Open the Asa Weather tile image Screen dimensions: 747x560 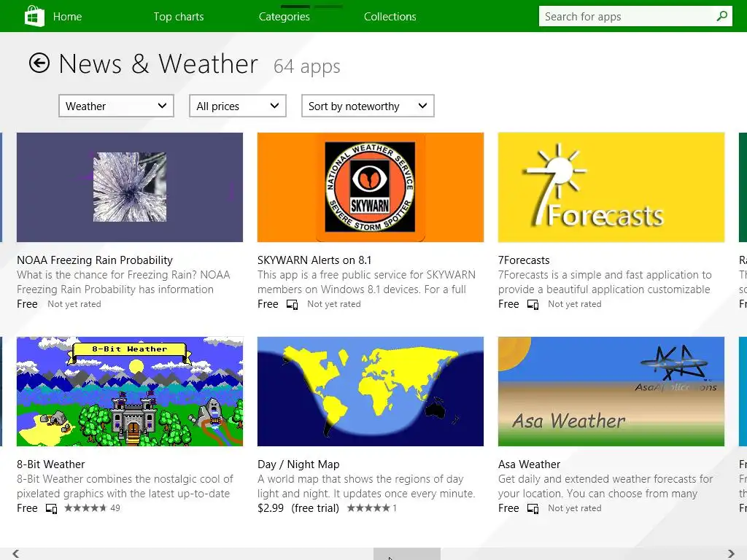coord(611,392)
